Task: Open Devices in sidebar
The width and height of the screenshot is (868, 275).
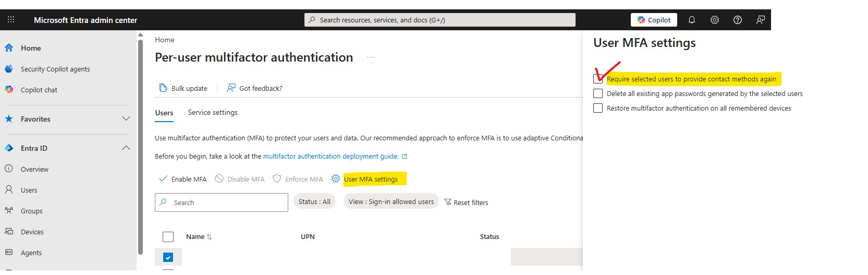Action: point(32,232)
